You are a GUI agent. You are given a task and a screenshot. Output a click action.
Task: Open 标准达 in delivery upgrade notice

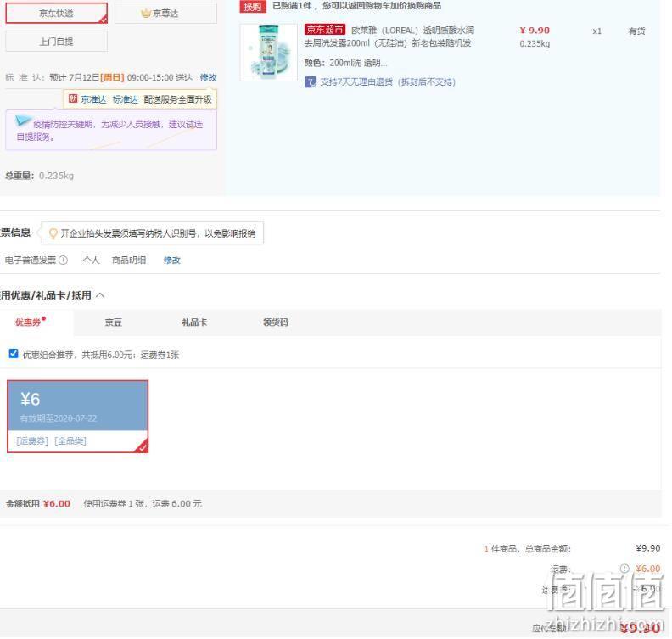click(125, 99)
